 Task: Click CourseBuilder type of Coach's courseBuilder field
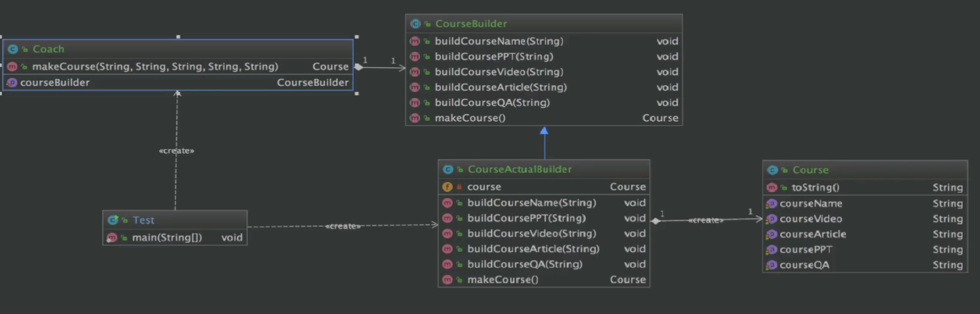pyautogui.click(x=313, y=82)
